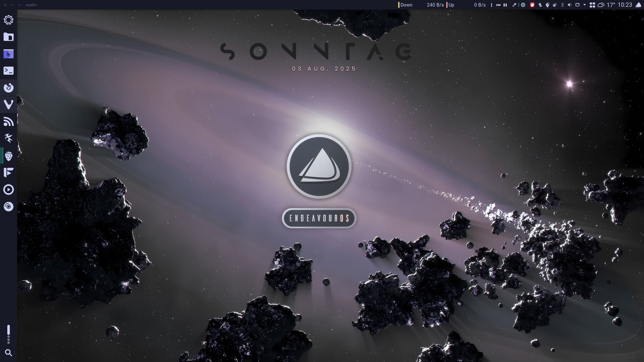Viewport: 644px width, 362px height.
Task: Open the grid layout widget in the panel
Action: tap(592, 5)
